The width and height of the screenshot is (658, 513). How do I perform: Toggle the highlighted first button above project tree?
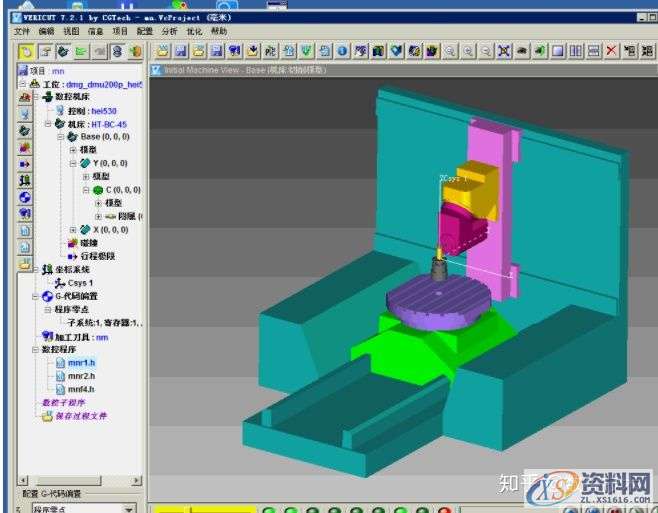click(26, 50)
